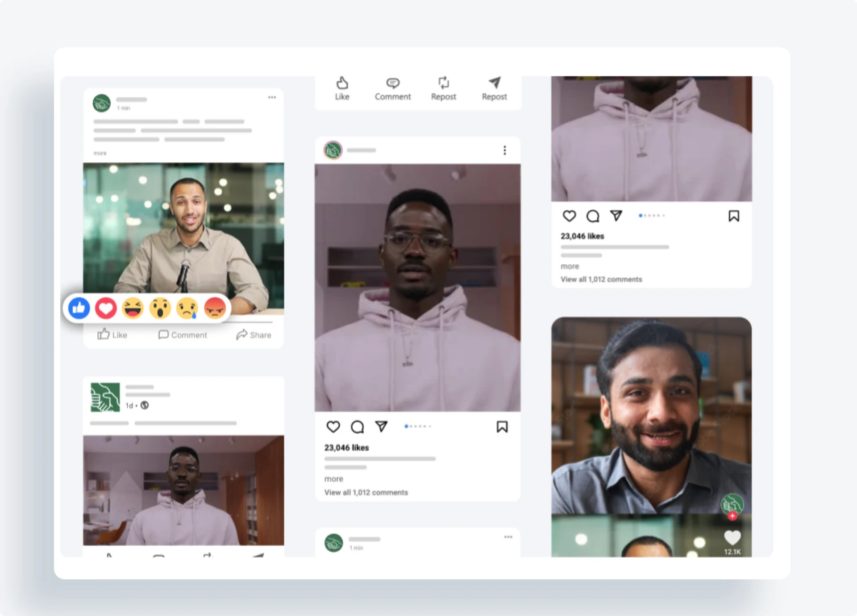Expand the truncated caption with the more link
Image resolution: width=857 pixels, height=616 pixels.
(x=333, y=479)
